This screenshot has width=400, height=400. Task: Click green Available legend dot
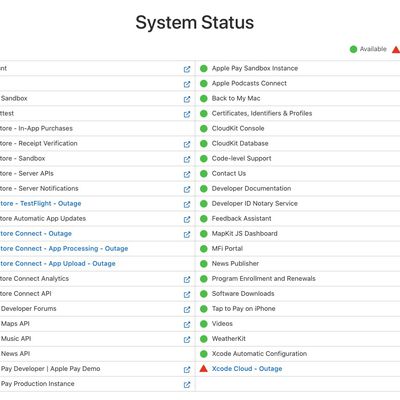click(353, 49)
